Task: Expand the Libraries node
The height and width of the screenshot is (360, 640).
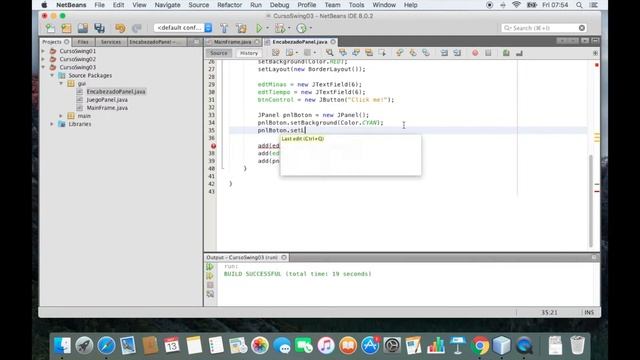Action: [52, 124]
